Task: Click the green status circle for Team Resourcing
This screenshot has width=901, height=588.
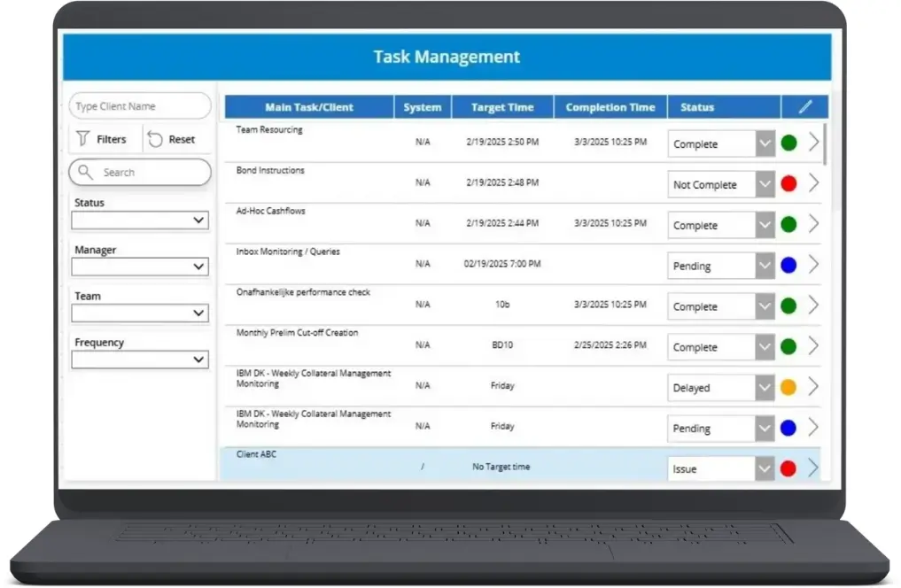Action: 788,143
